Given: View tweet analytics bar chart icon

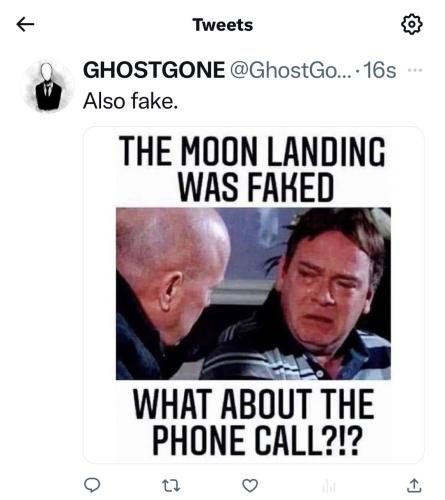Looking at the screenshot, I should pyautogui.click(x=329, y=486).
